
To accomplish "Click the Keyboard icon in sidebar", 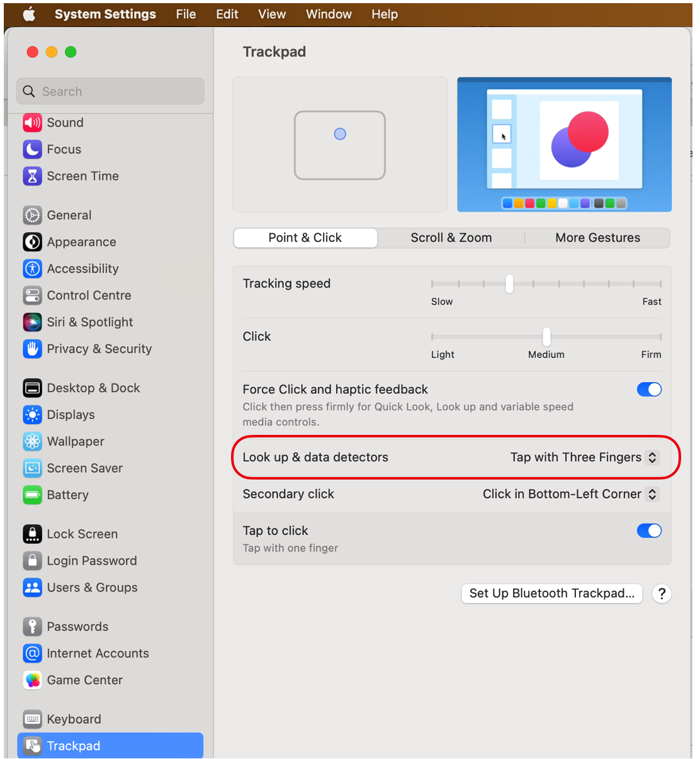I will [32, 719].
